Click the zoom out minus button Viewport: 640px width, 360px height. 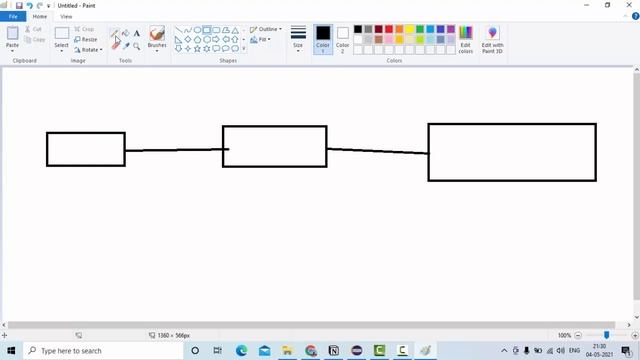tap(578, 336)
